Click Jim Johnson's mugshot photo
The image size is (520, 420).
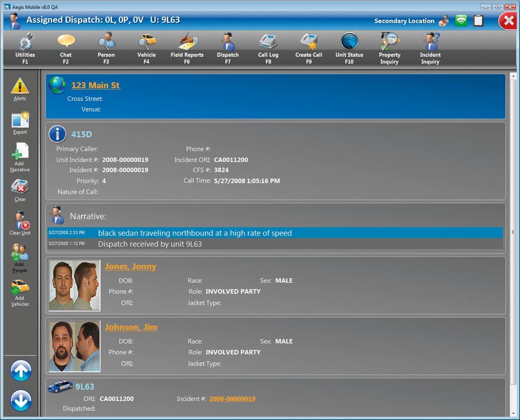(75, 347)
